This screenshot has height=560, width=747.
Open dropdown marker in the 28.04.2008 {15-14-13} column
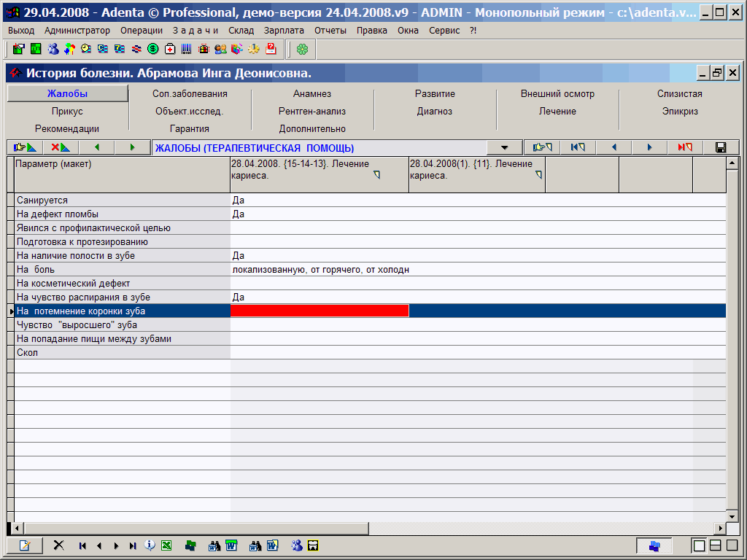coord(377,175)
